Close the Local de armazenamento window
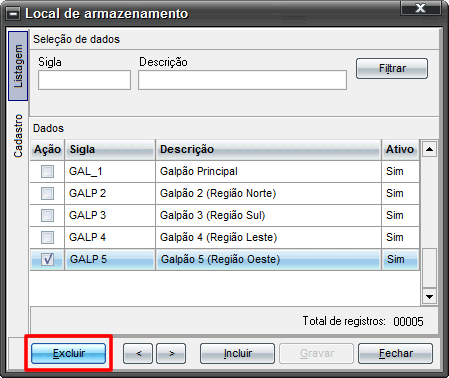The height and width of the screenshot is (378, 449). pos(421,8)
